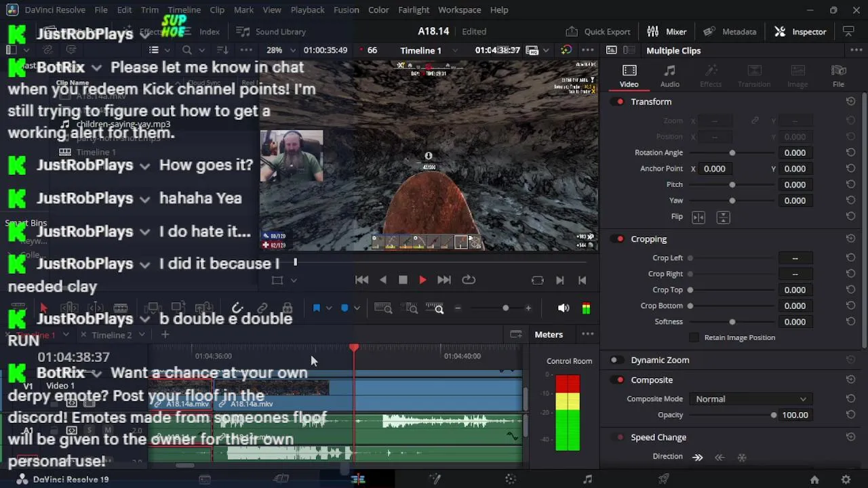Switch Inspector to the Audio tab
Image resolution: width=868 pixels, height=488 pixels.
point(669,76)
